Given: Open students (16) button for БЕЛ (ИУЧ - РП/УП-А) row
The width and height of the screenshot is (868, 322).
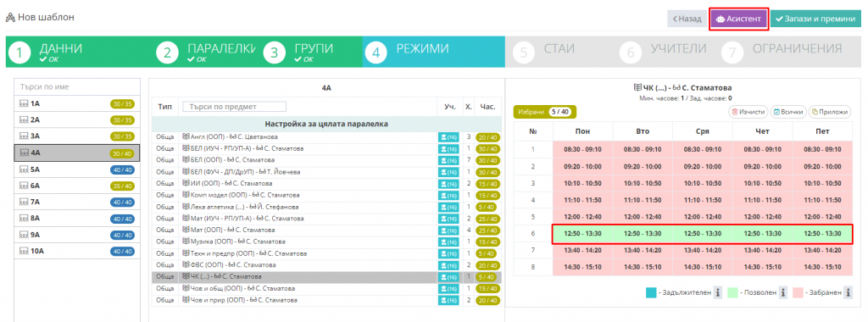Looking at the screenshot, I should [448, 148].
